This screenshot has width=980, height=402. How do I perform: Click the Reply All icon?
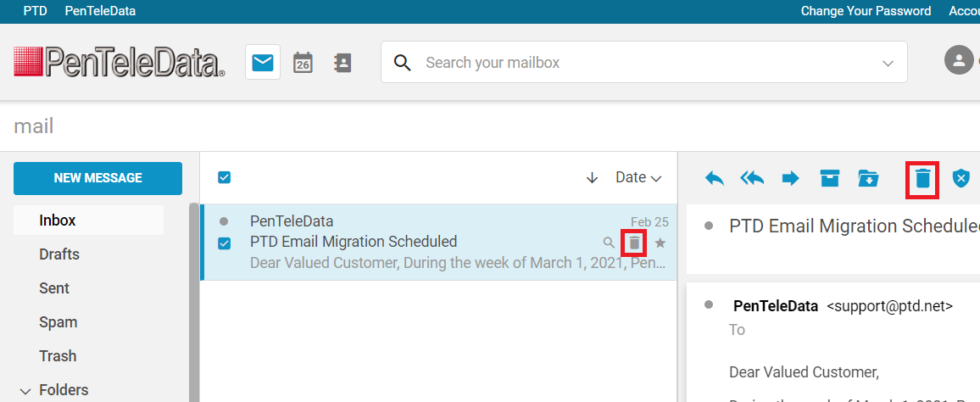(x=752, y=178)
